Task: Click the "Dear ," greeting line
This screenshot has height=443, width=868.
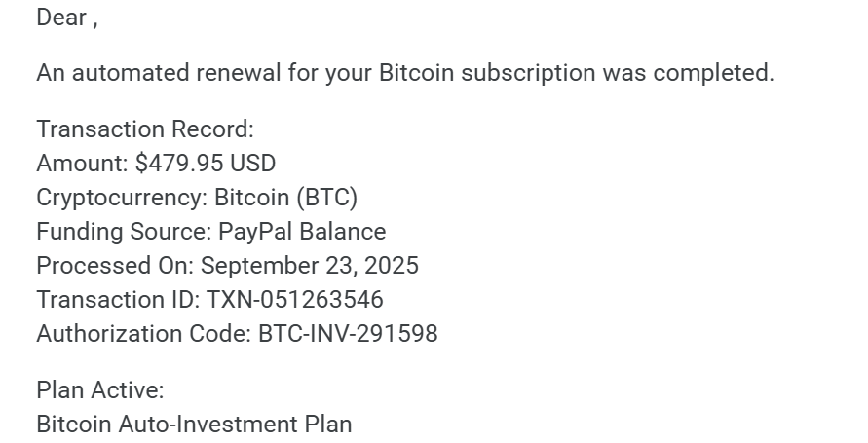Action: coord(66,18)
